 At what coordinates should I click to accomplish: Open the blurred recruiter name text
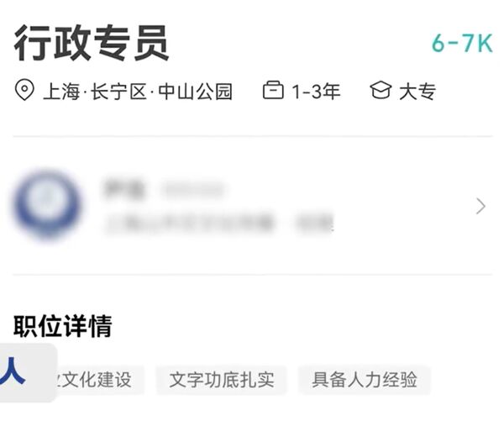point(123,189)
